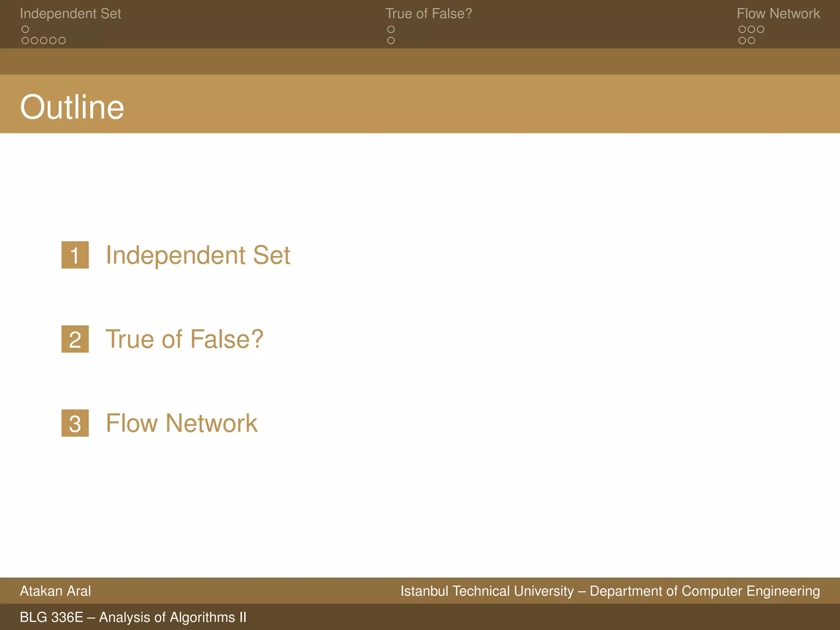Click third circle in Independent Set's five-circle row
Image resolution: width=840 pixels, height=630 pixels.
click(x=43, y=41)
